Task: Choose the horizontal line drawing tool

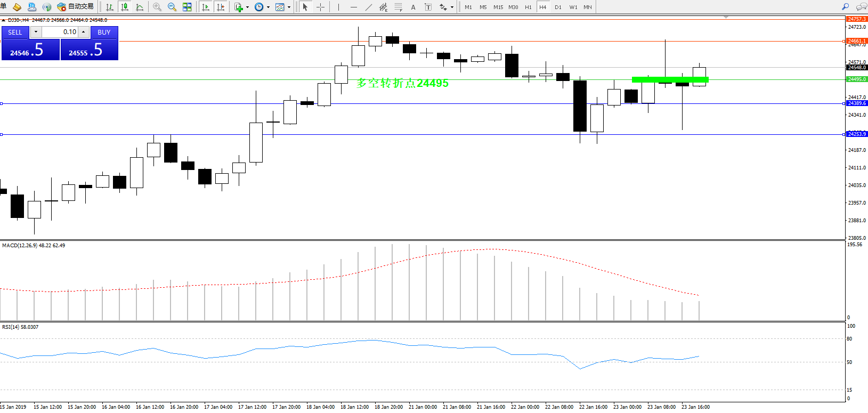Action: pyautogui.click(x=353, y=7)
